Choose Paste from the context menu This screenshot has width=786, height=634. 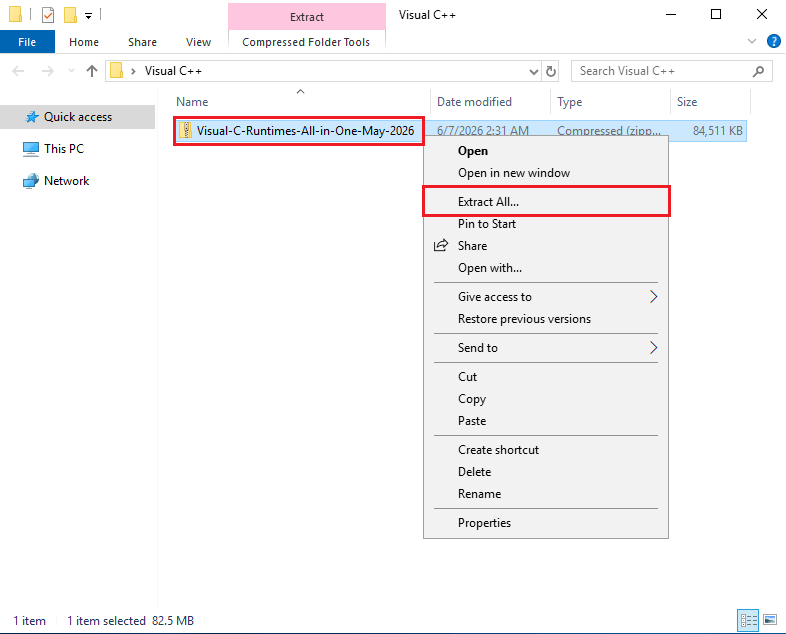tap(546, 421)
